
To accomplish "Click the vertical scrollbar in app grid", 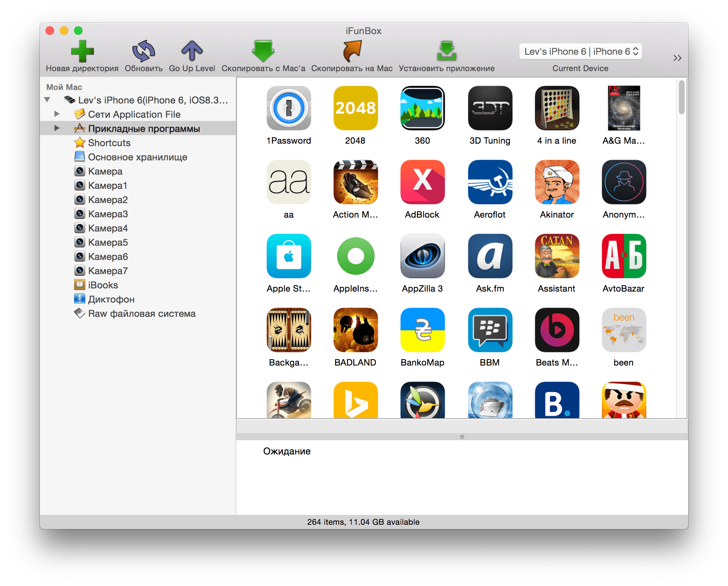I will pos(681,98).
